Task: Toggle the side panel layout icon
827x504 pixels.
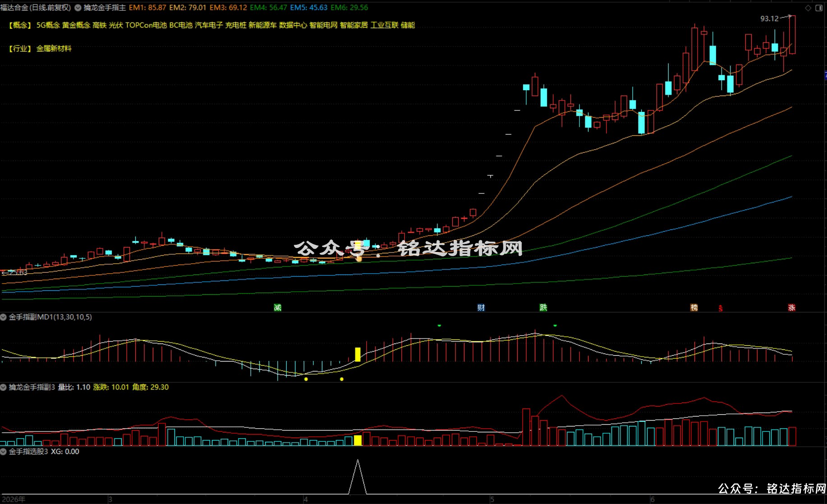Action: coord(819,8)
